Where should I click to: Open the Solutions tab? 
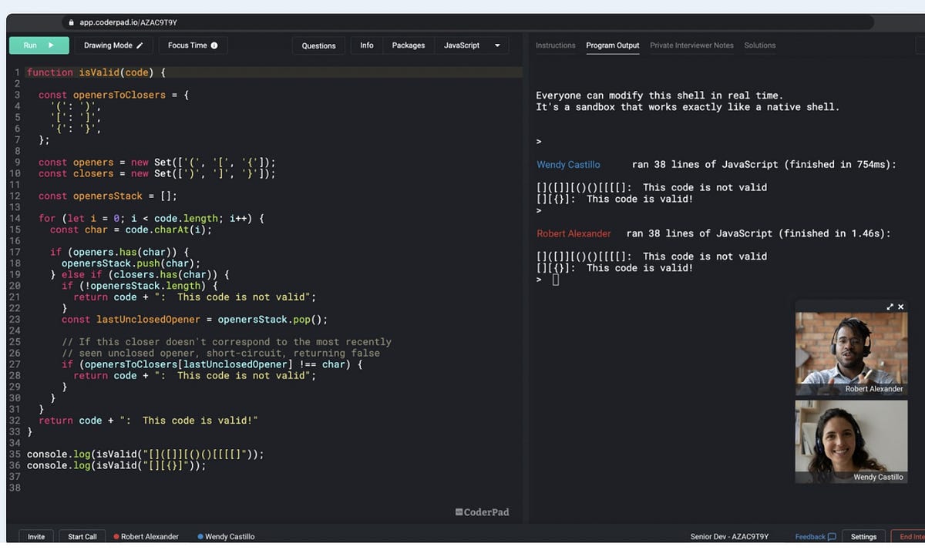(x=760, y=45)
